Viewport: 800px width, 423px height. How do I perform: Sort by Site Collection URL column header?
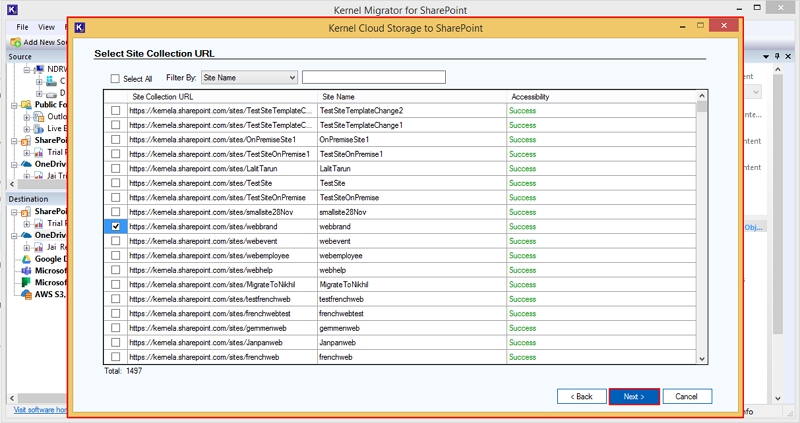click(222, 96)
